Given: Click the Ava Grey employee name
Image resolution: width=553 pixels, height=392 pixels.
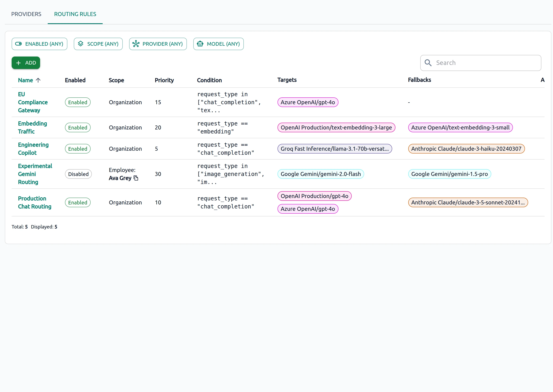Looking at the screenshot, I should pos(120,178).
